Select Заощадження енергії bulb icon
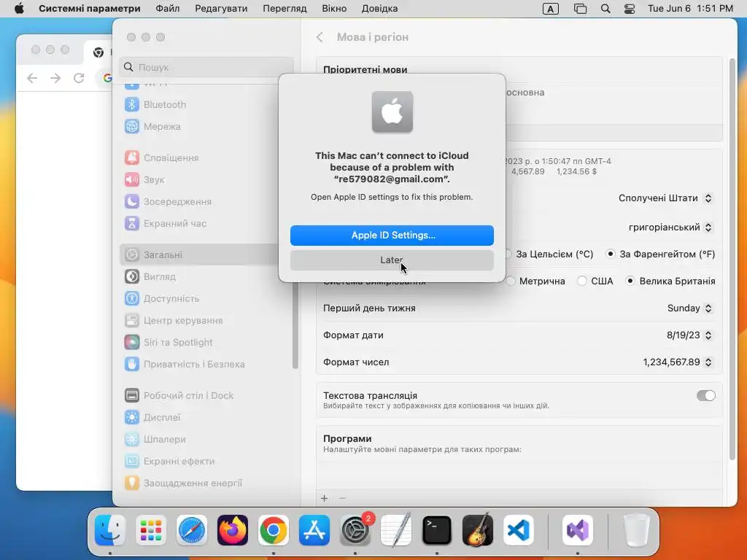 point(131,483)
